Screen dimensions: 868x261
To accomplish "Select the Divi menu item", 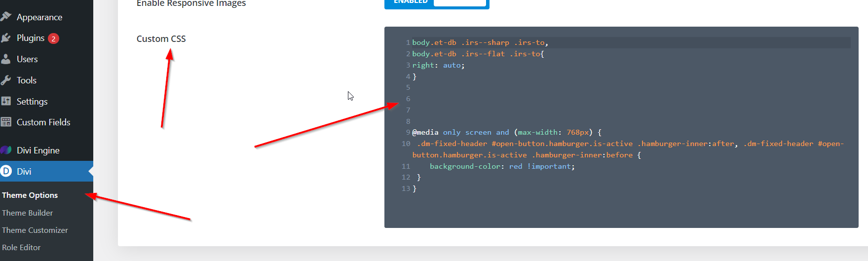I will (x=46, y=171).
